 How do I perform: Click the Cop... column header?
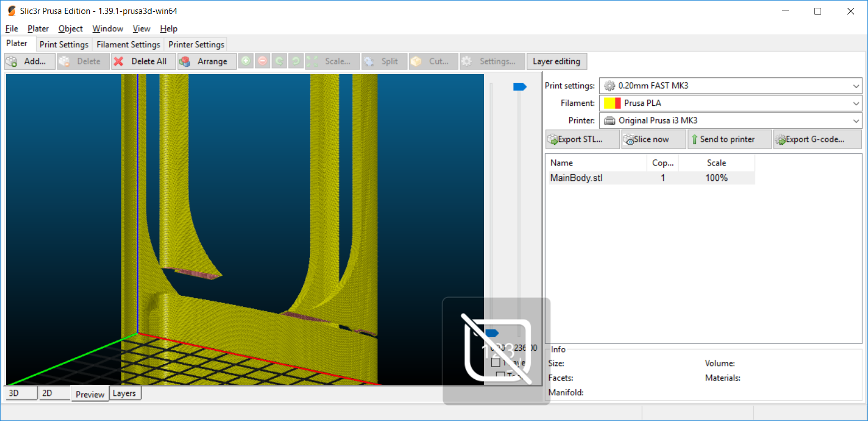tap(663, 163)
